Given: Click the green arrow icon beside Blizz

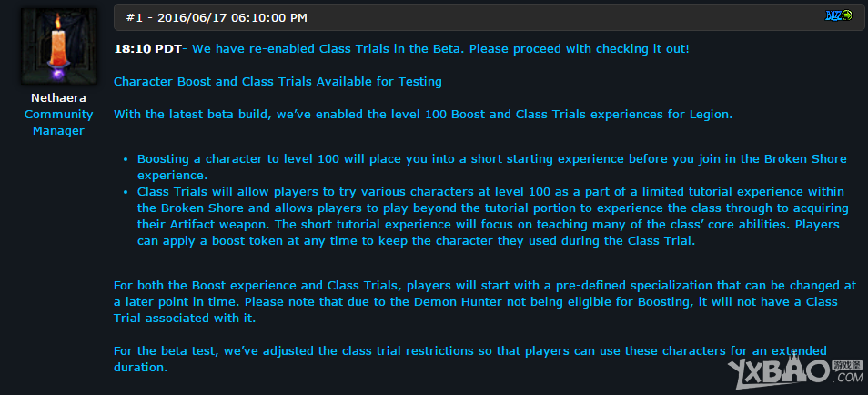Looking at the screenshot, I should click(x=847, y=15).
